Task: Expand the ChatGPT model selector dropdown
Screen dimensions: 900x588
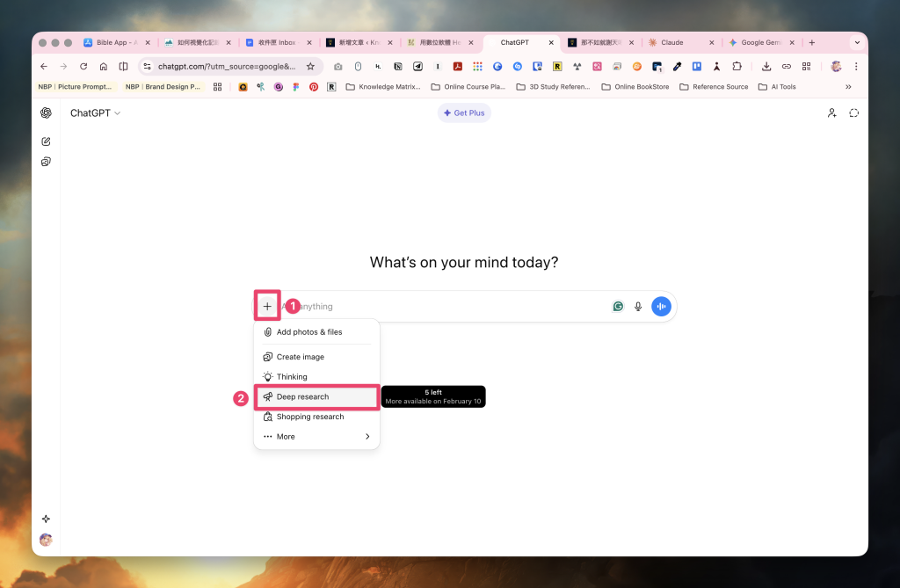Action: click(x=96, y=113)
